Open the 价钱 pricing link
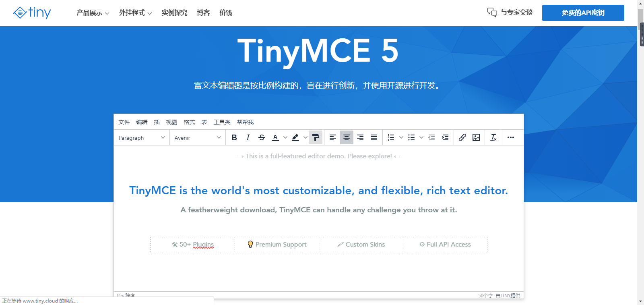Screen dimensions: 644x305 point(226,13)
